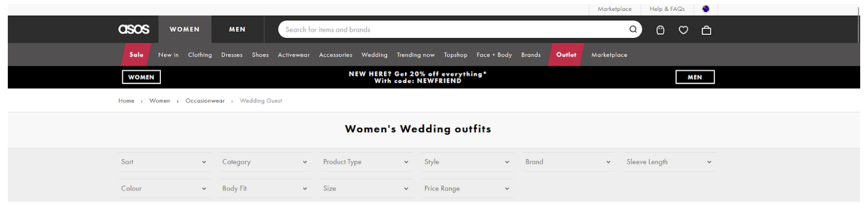Open Marketplace in the navigation bar
The width and height of the screenshot is (868, 209).
[609, 55]
